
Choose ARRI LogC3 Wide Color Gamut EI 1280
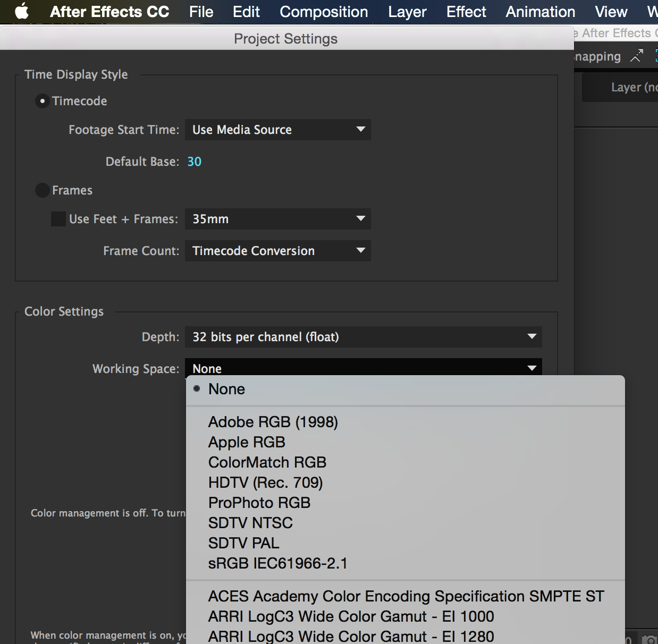point(406,636)
